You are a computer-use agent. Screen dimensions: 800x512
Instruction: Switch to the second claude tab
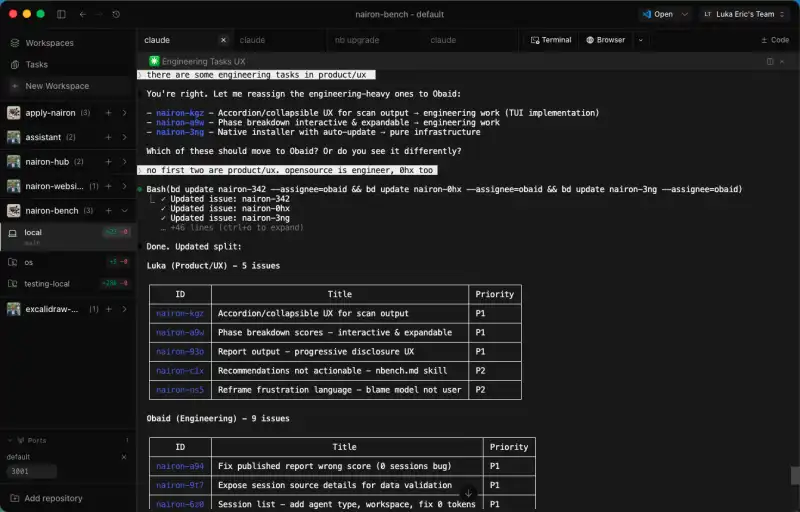[253, 40]
